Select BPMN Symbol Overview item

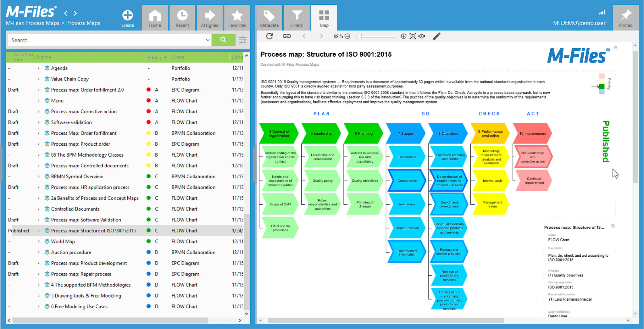coord(77,176)
